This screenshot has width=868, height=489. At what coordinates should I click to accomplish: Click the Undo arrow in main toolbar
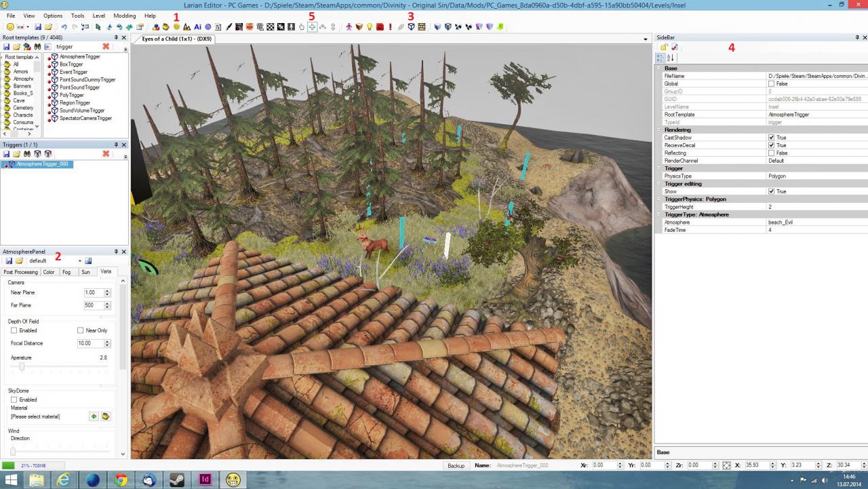(x=64, y=27)
